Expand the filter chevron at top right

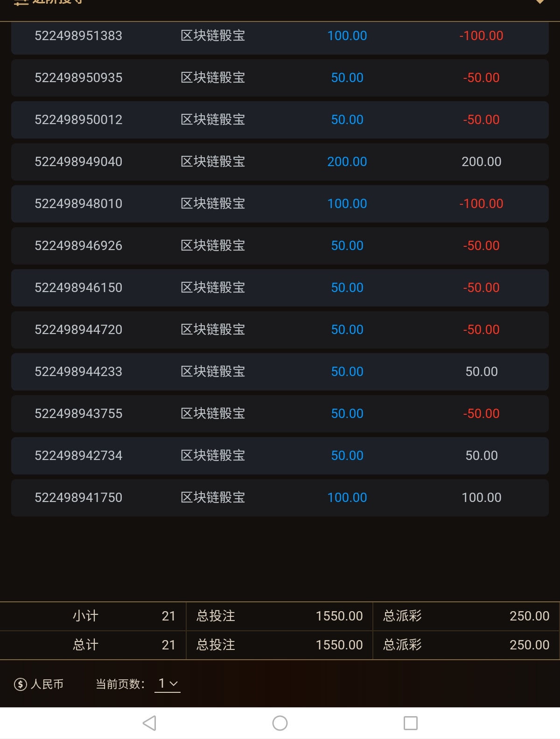(x=540, y=2)
